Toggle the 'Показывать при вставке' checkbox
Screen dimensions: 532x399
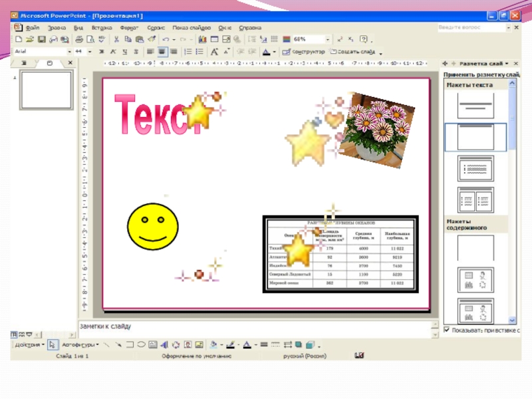point(446,330)
